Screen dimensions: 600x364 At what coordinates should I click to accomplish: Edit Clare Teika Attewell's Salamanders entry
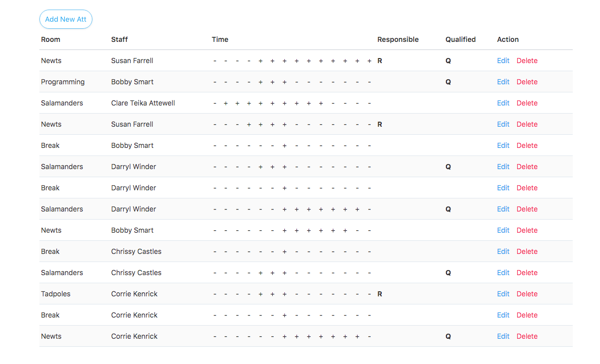(x=503, y=103)
